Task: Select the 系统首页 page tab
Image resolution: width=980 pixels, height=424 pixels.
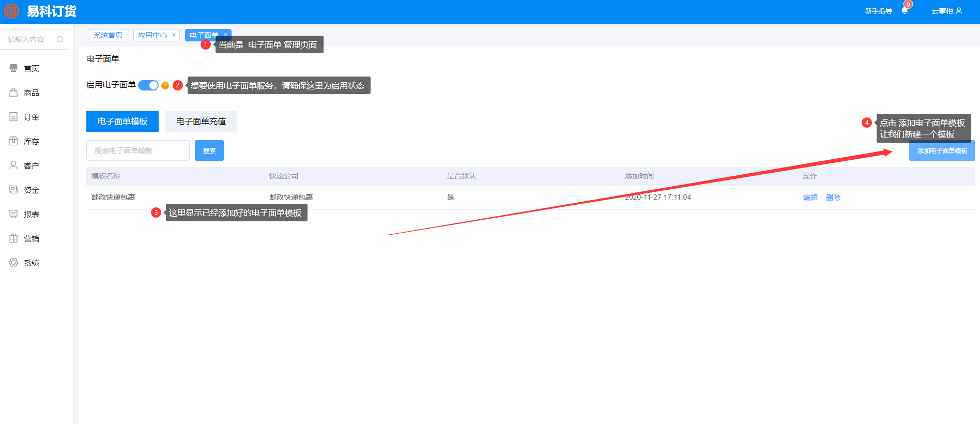Action: coord(108,35)
